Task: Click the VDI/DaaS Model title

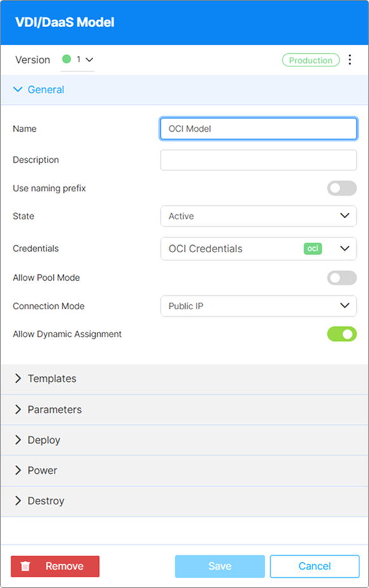Action: pos(65,23)
